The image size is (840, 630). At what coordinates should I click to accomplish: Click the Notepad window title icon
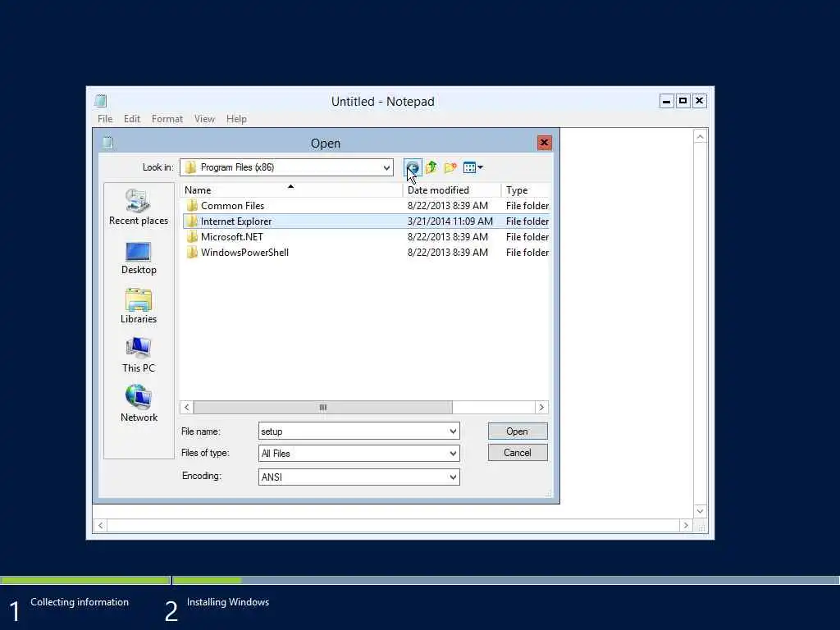coord(101,101)
